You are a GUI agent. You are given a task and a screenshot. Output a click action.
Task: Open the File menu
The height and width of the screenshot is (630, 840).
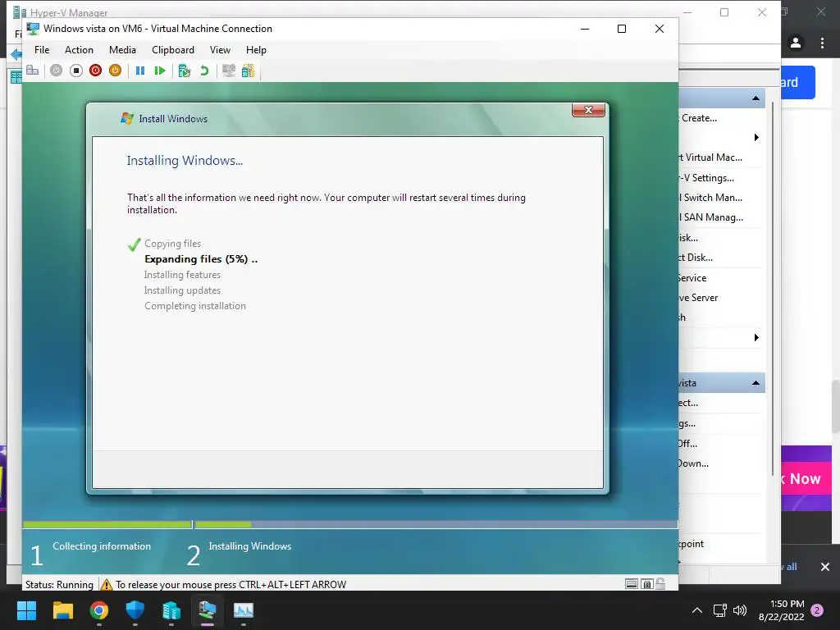[42, 50]
